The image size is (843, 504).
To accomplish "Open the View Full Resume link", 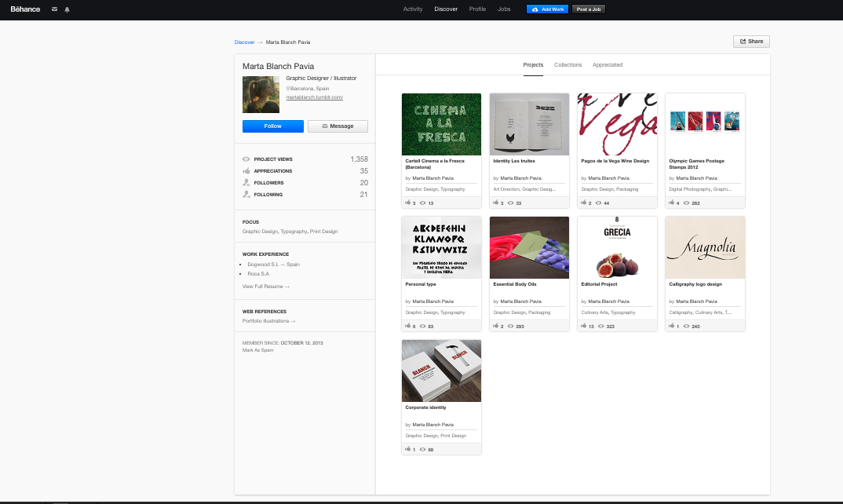I will tap(266, 287).
